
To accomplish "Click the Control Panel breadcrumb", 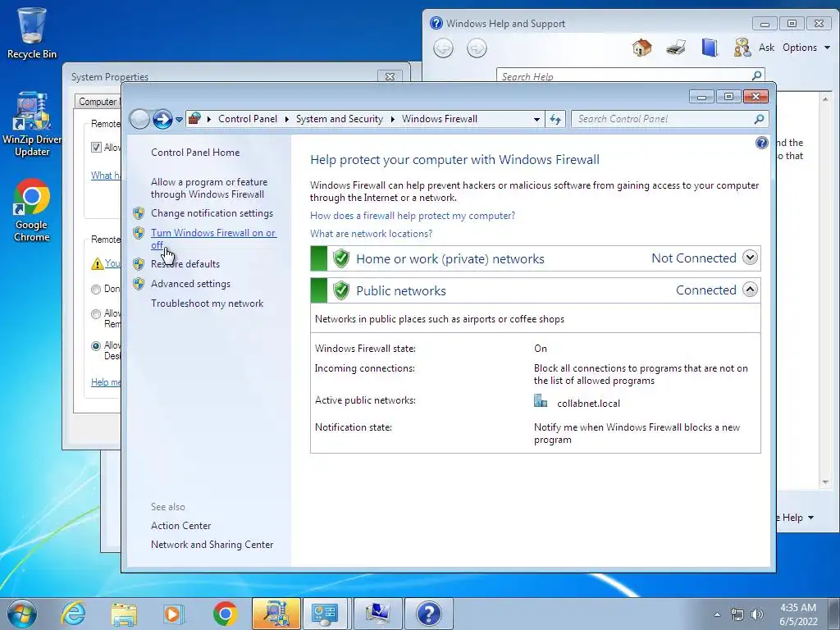I will (x=248, y=119).
